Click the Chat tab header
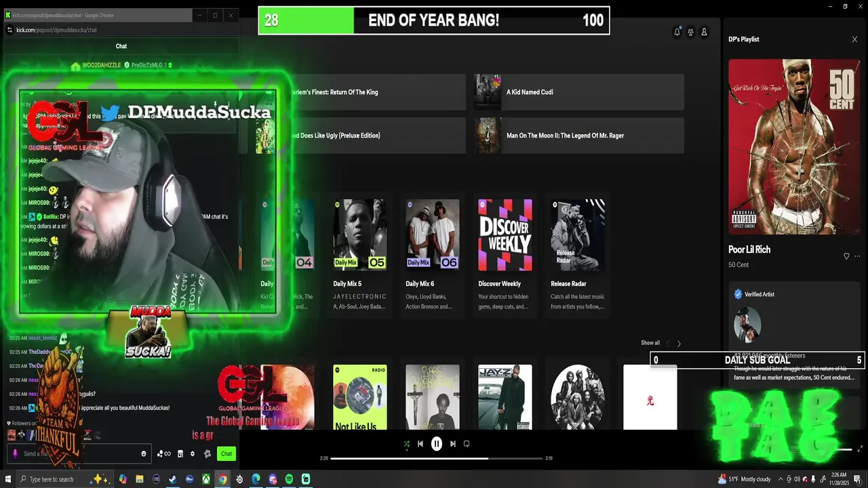868x488 pixels. click(121, 46)
